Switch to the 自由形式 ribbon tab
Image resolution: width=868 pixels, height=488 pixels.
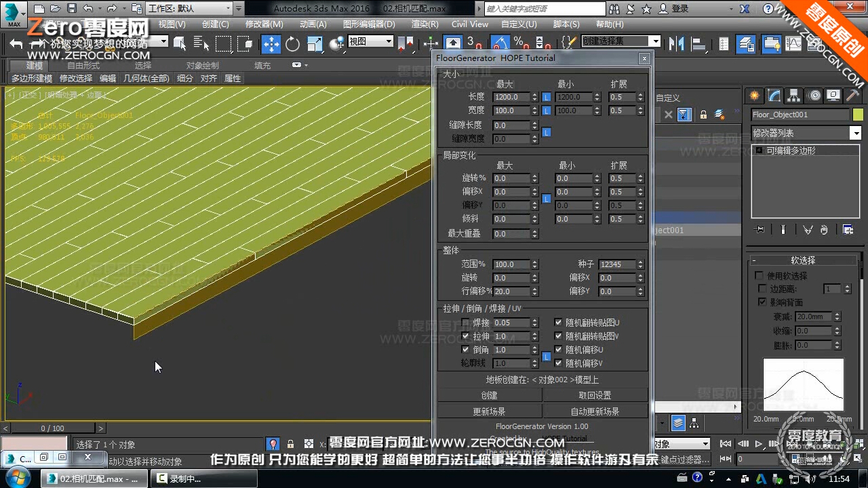pyautogui.click(x=83, y=66)
